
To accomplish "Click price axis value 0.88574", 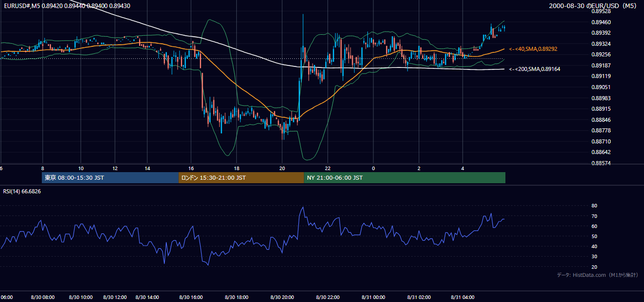I will (x=601, y=163).
